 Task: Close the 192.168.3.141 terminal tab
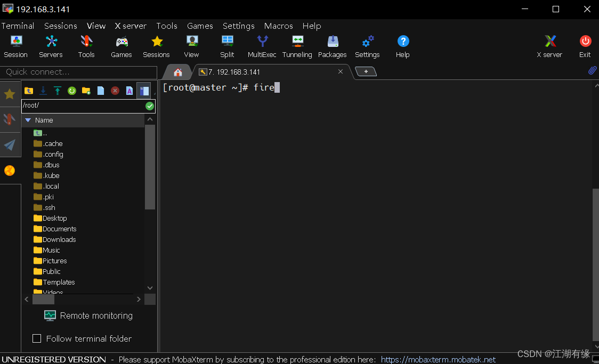(x=341, y=71)
